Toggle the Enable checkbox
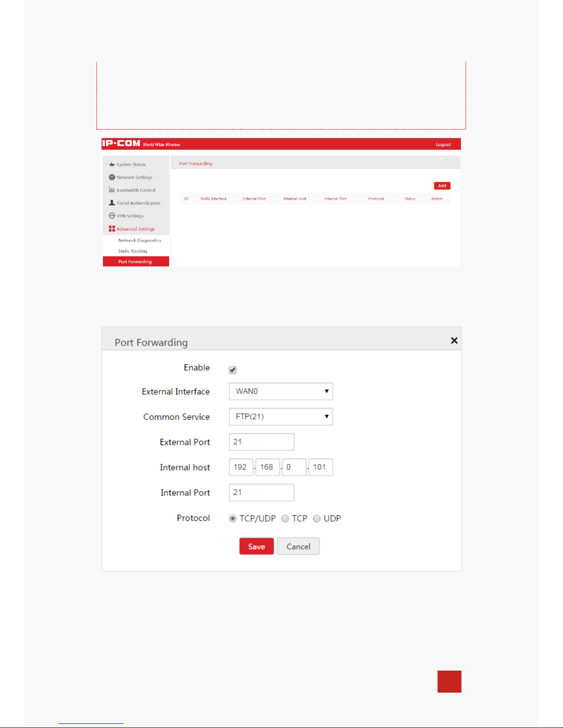This screenshot has width=563, height=728. [x=233, y=370]
